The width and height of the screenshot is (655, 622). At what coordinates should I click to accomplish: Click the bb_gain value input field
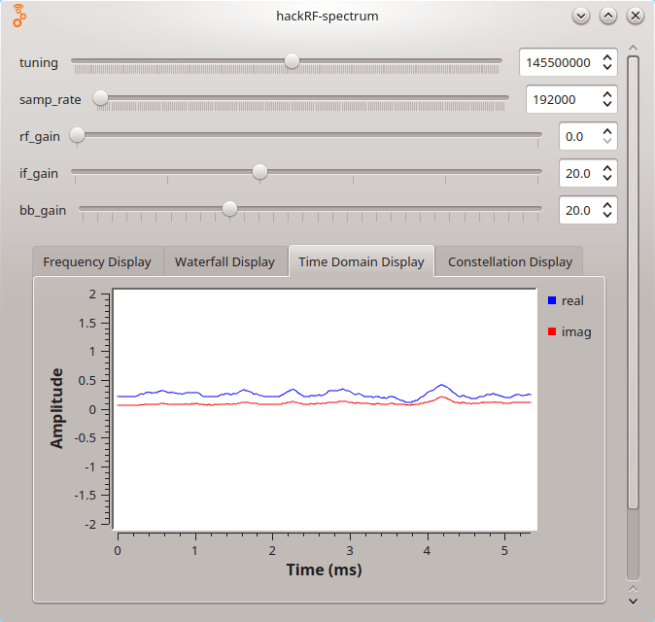click(x=577, y=210)
